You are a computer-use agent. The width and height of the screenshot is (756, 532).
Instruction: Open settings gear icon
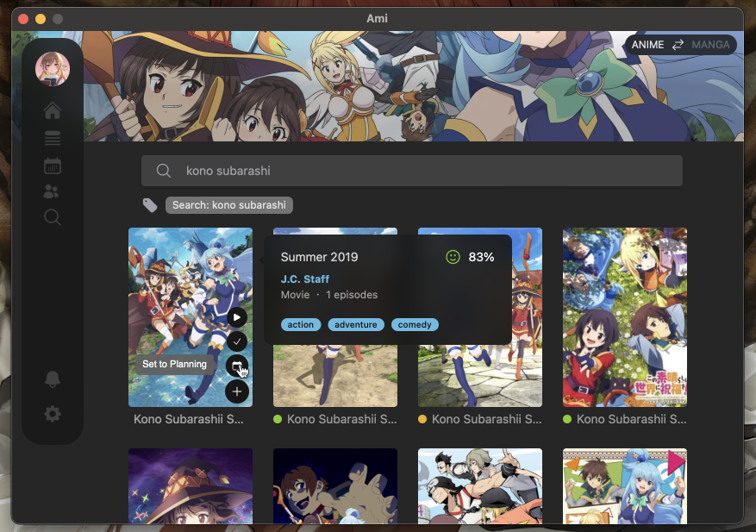point(53,414)
